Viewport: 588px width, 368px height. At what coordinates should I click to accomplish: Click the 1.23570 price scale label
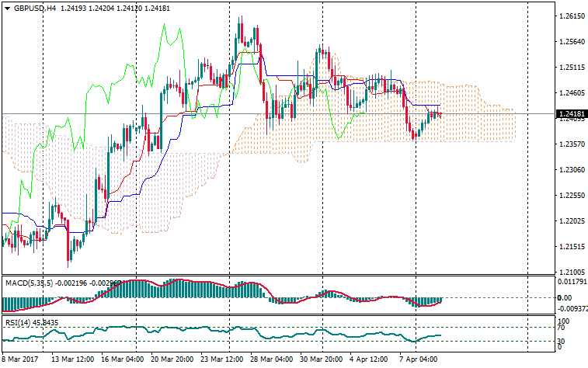tap(571, 144)
